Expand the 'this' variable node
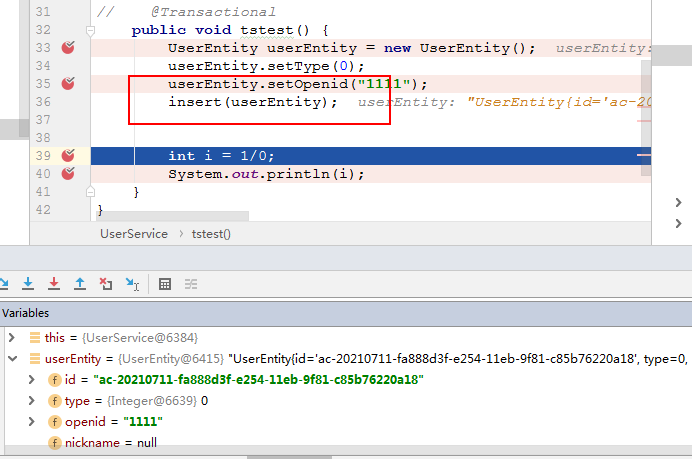 (12, 338)
